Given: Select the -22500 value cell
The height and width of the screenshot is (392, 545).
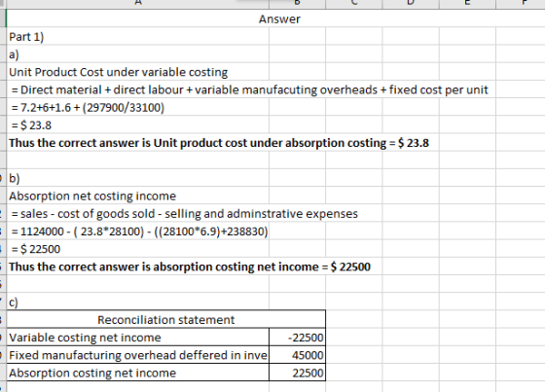Looking at the screenshot, I should [297, 338].
